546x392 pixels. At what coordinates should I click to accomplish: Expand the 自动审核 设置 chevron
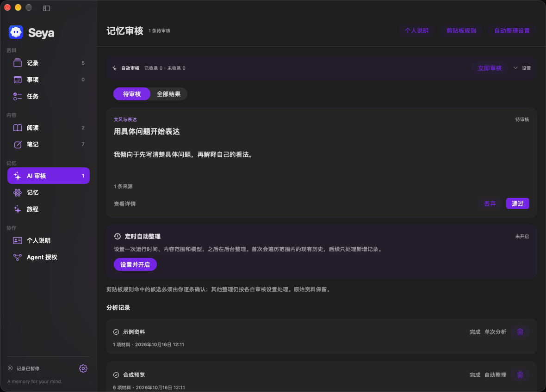click(515, 68)
